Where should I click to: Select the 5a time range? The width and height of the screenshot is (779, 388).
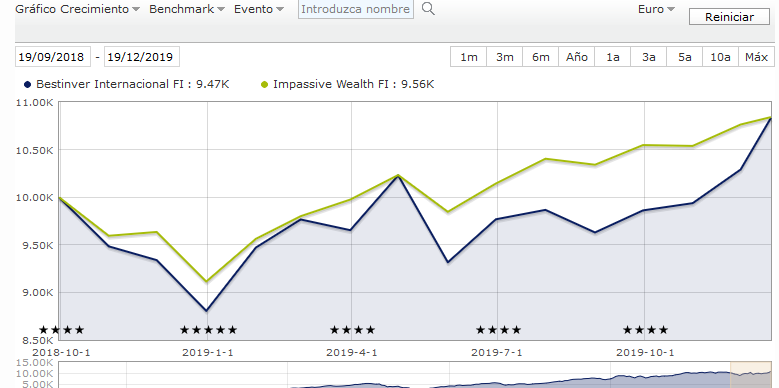(x=685, y=57)
